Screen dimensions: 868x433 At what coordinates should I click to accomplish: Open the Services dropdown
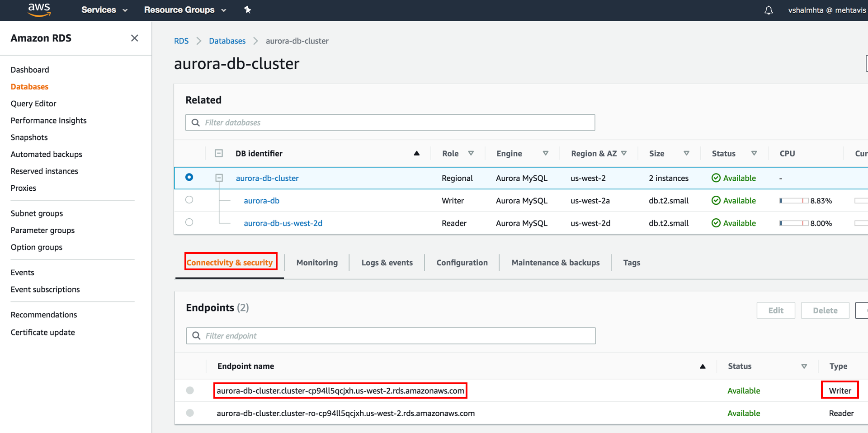pyautogui.click(x=104, y=10)
